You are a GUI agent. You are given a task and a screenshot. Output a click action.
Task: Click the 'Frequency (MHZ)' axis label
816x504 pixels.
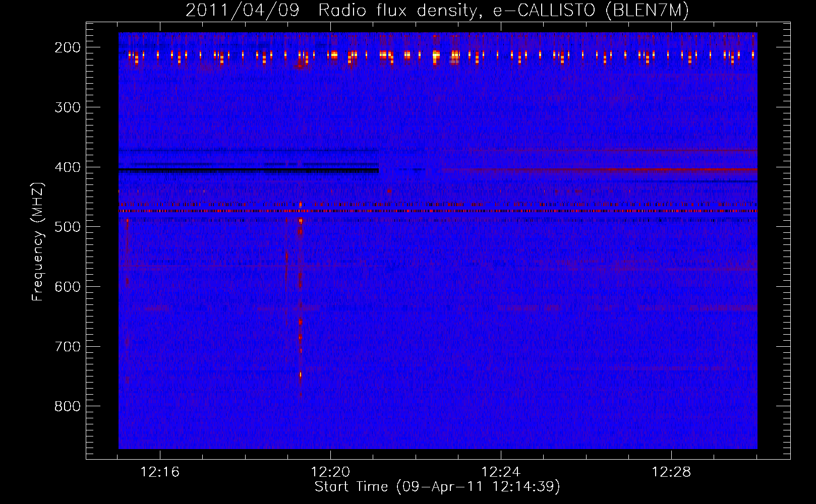click(38, 241)
